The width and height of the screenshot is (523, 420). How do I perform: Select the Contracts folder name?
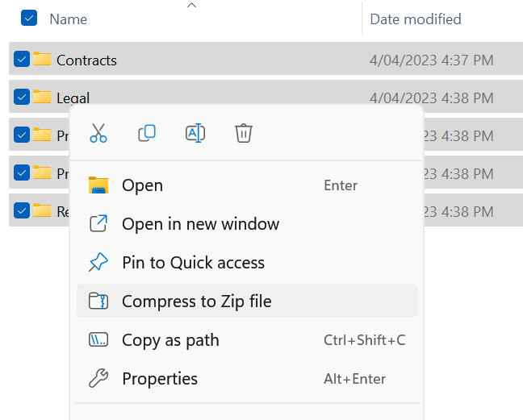[x=86, y=60]
